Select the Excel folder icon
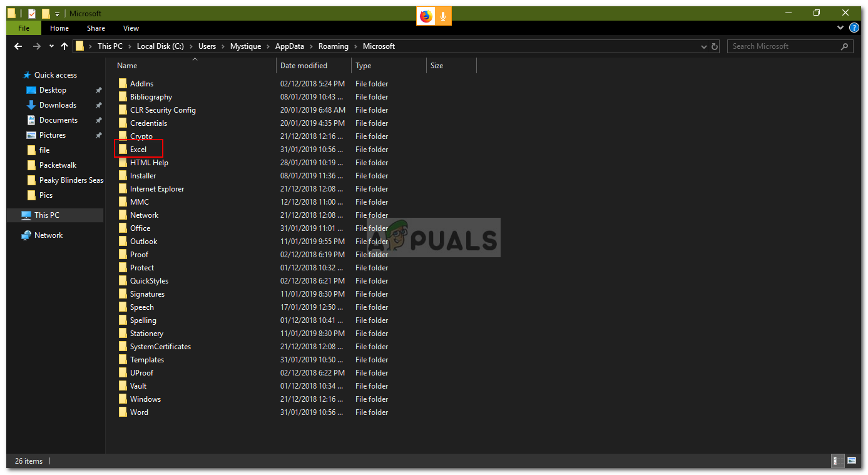This screenshot has width=868, height=475. pos(123,150)
